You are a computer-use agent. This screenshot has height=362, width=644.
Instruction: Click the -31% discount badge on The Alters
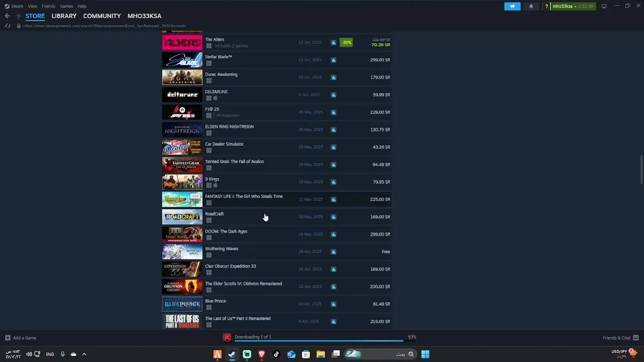pyautogui.click(x=346, y=42)
